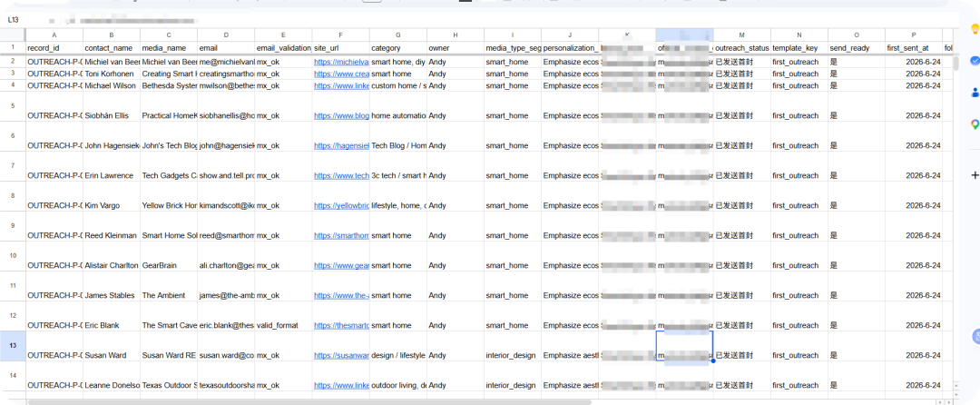Open Google Keep side panel icon
This screenshot has width=980, height=405.
(975, 29)
